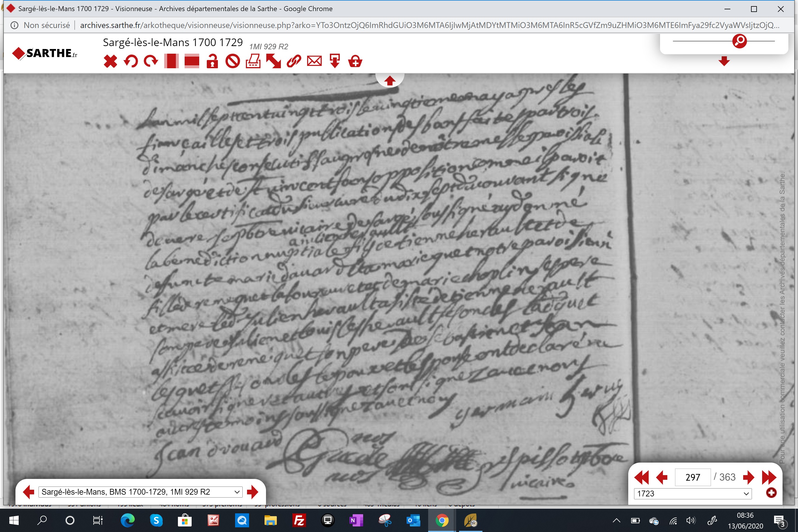Toggle the unlock padlock icon
The width and height of the screenshot is (798, 532).
tap(212, 62)
